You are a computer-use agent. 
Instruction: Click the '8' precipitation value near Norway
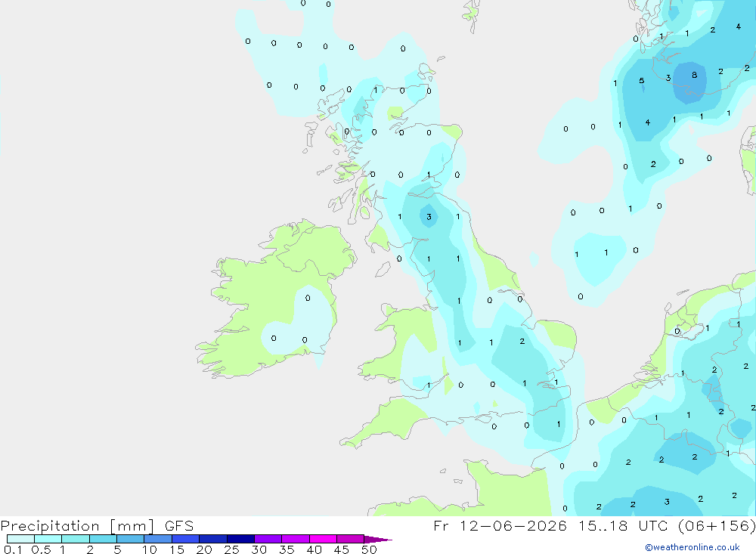[694, 75]
